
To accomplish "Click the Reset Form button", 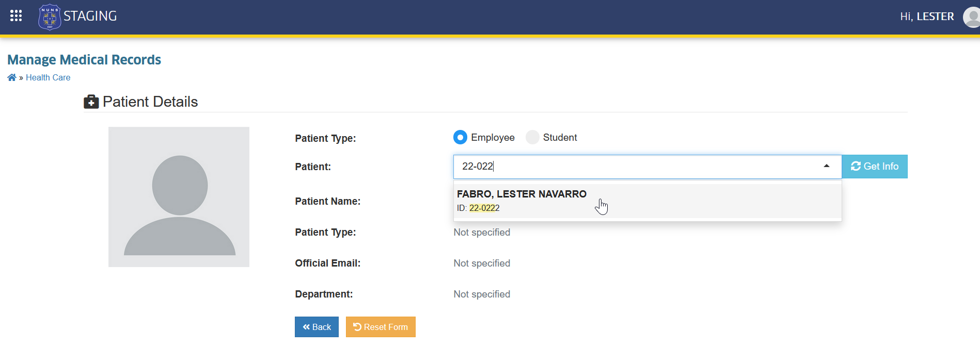I will point(381,327).
